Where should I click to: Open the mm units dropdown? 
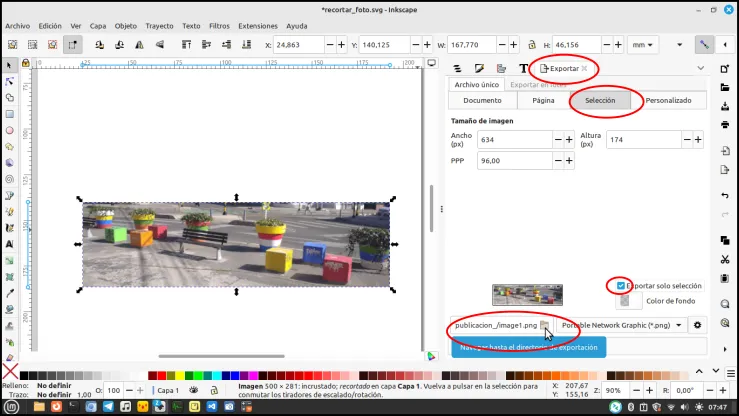642,45
